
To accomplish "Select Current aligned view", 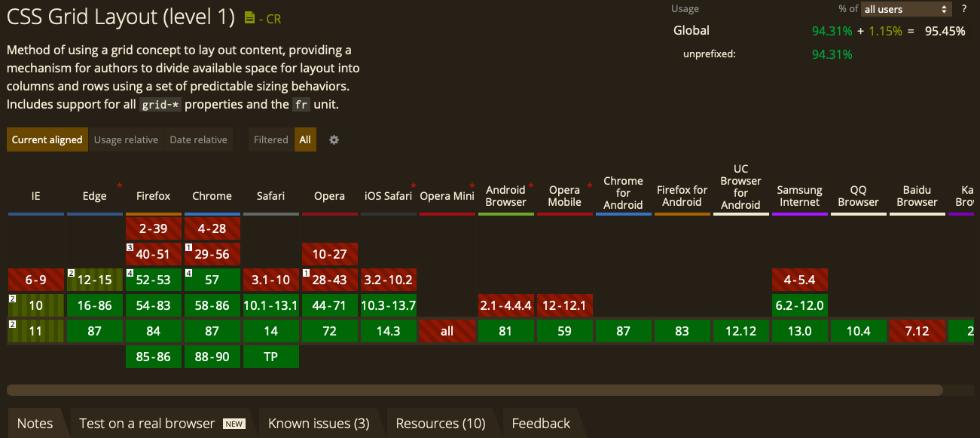I will [x=47, y=139].
